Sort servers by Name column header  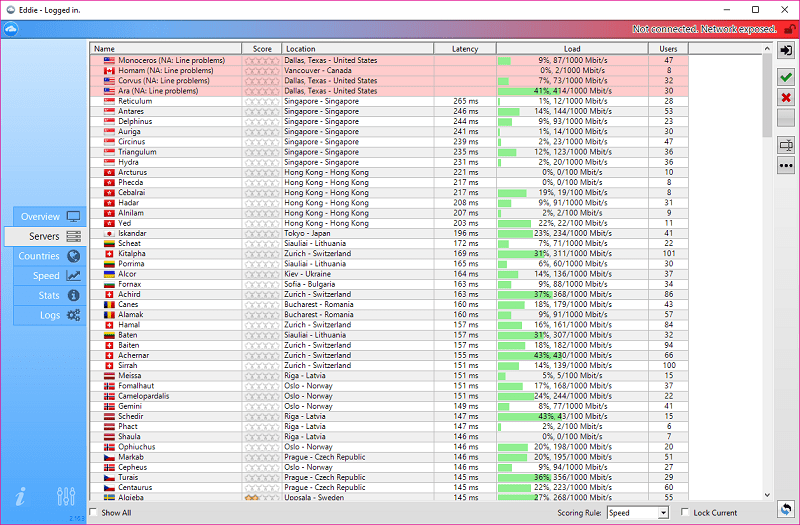(x=166, y=49)
